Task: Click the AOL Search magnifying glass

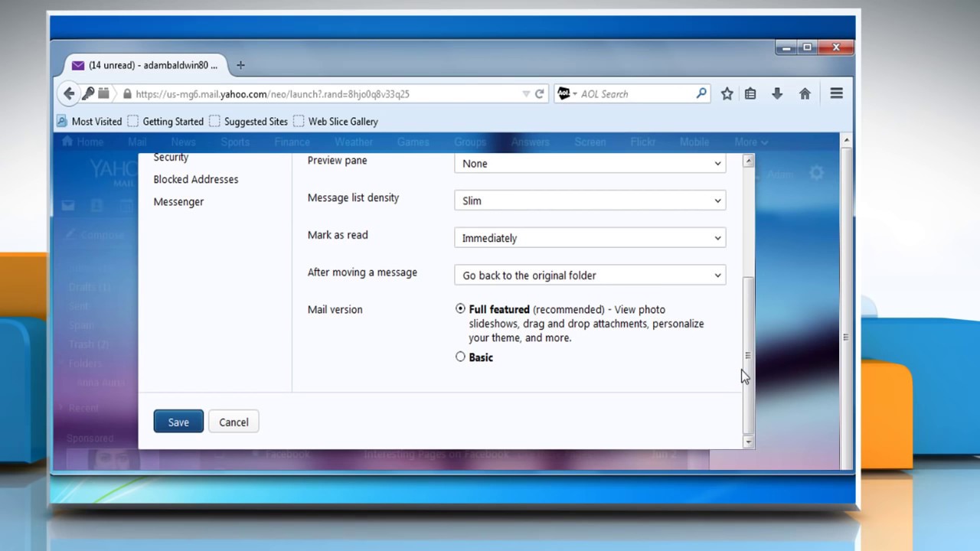Action: [x=701, y=93]
